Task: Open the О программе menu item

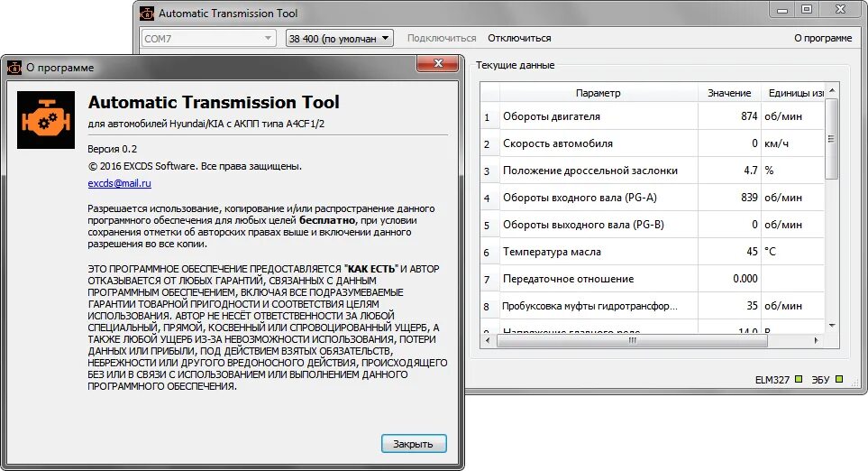Action: click(x=823, y=38)
